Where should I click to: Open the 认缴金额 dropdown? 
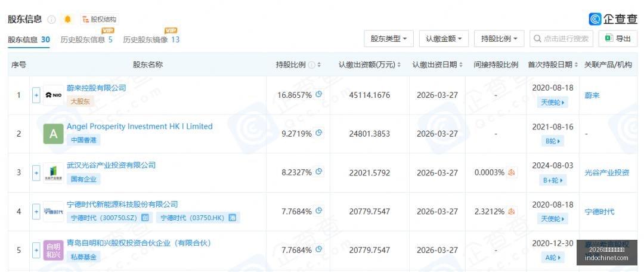click(444, 39)
